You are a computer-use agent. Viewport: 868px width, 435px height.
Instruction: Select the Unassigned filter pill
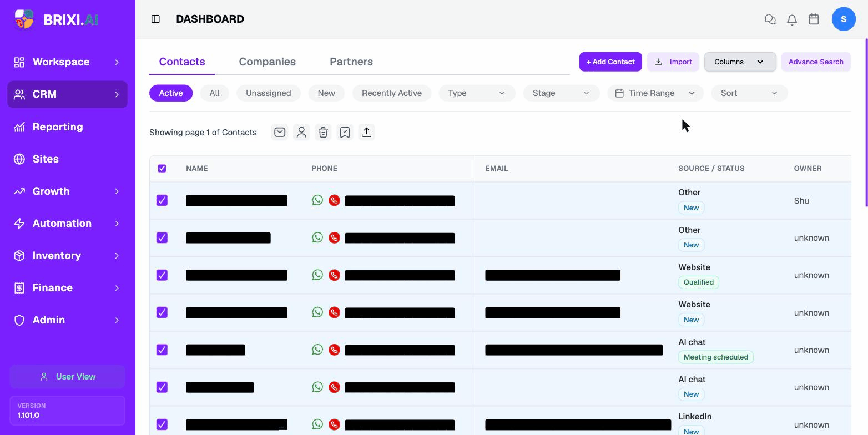coord(269,93)
